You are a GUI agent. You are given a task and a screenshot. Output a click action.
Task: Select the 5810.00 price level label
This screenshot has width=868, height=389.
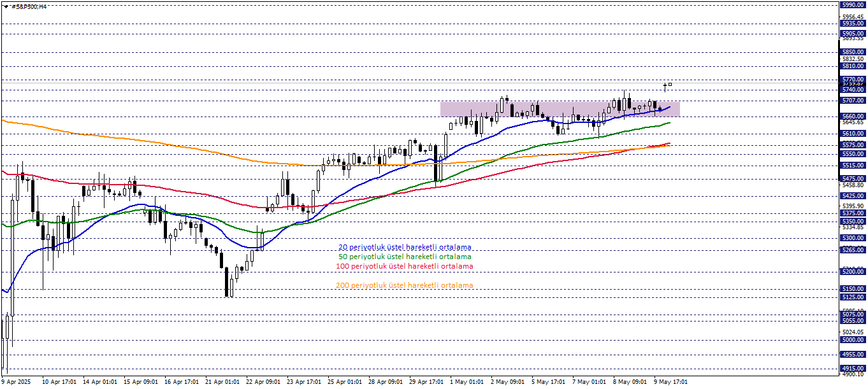point(853,66)
